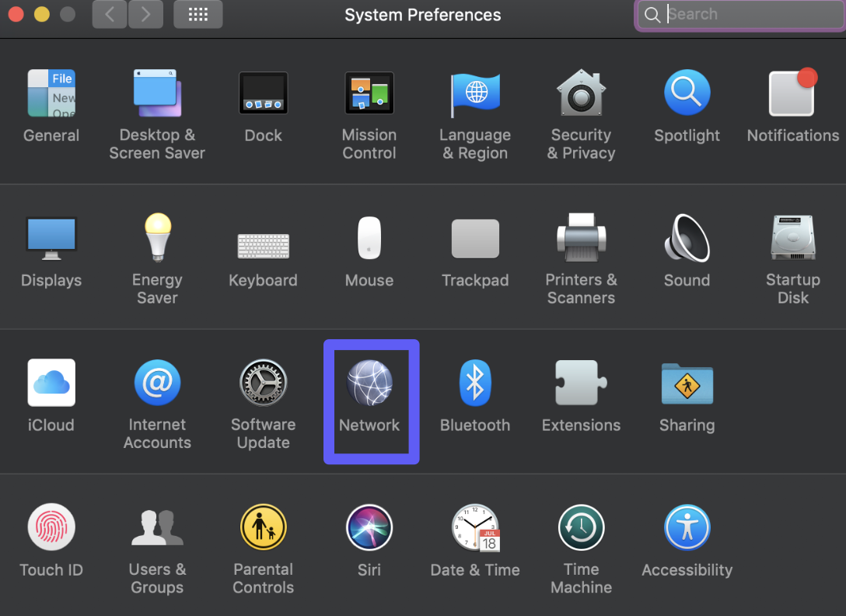The image size is (846, 616).
Task: Open the Security & Privacy pane
Action: (581, 94)
